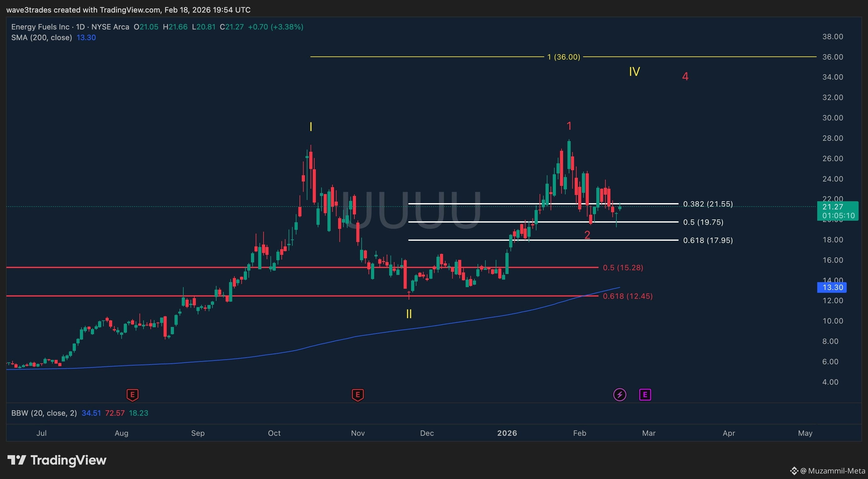Click the 10.00 price axis label

tap(833, 321)
